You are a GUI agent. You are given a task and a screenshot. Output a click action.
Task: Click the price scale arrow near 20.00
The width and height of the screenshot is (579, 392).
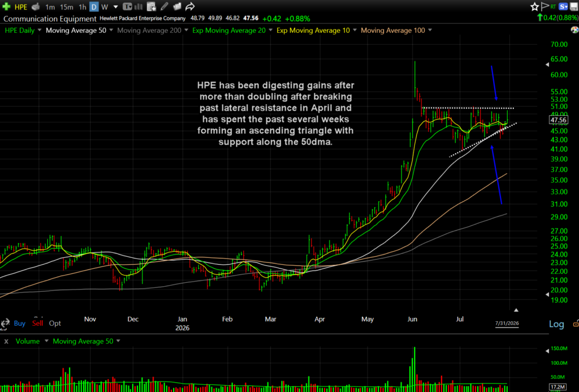[x=547, y=295]
